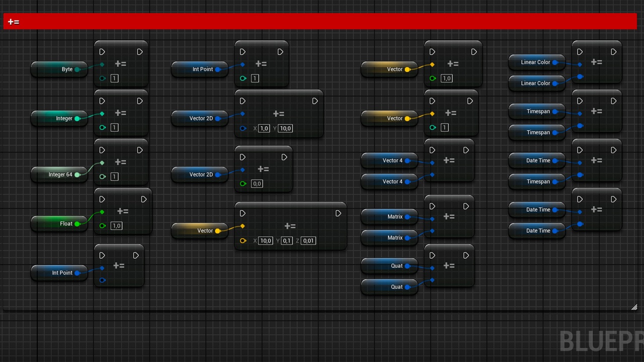Select Date Time variable sharing a node with Timespan
The width and height of the screenshot is (644, 362).
pos(537,161)
